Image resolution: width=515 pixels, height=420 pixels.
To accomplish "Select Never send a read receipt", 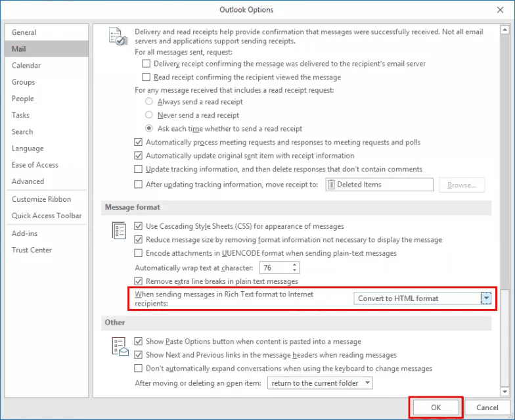I will point(148,115).
